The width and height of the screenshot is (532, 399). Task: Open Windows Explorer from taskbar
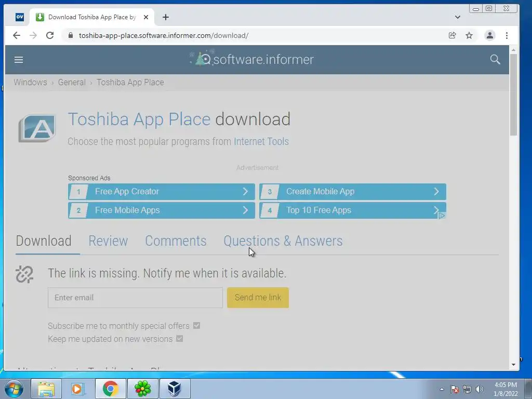click(46, 389)
